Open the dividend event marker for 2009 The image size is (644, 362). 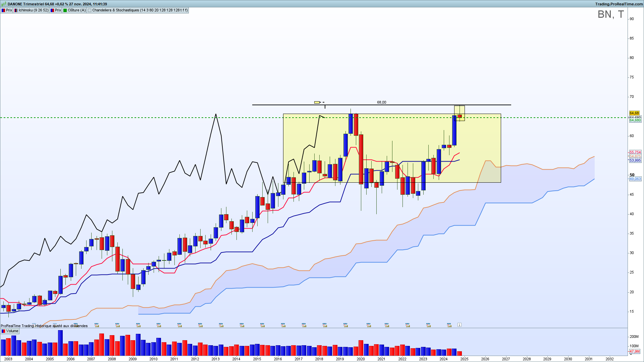click(138, 325)
